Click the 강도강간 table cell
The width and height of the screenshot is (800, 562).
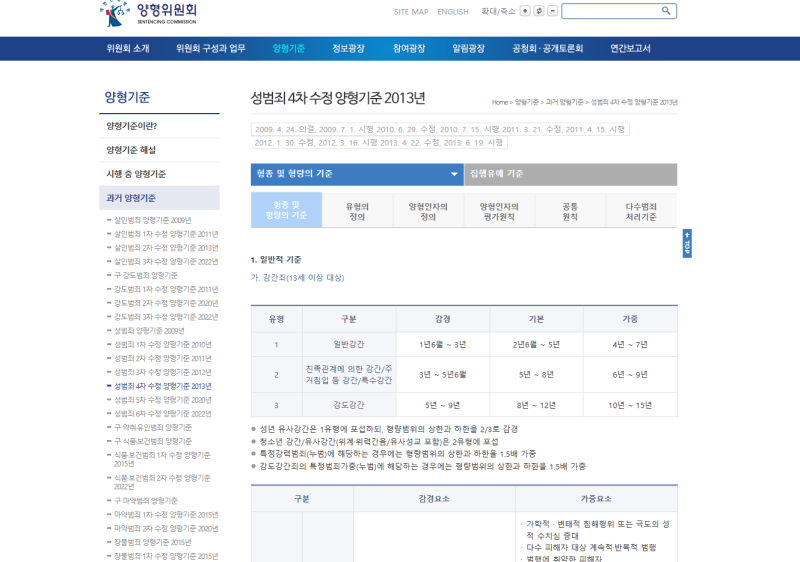(349, 405)
